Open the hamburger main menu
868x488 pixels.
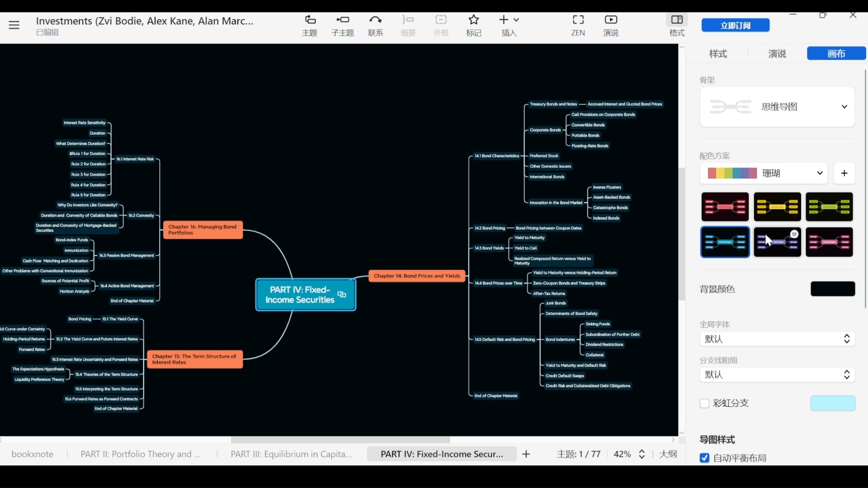[14, 25]
